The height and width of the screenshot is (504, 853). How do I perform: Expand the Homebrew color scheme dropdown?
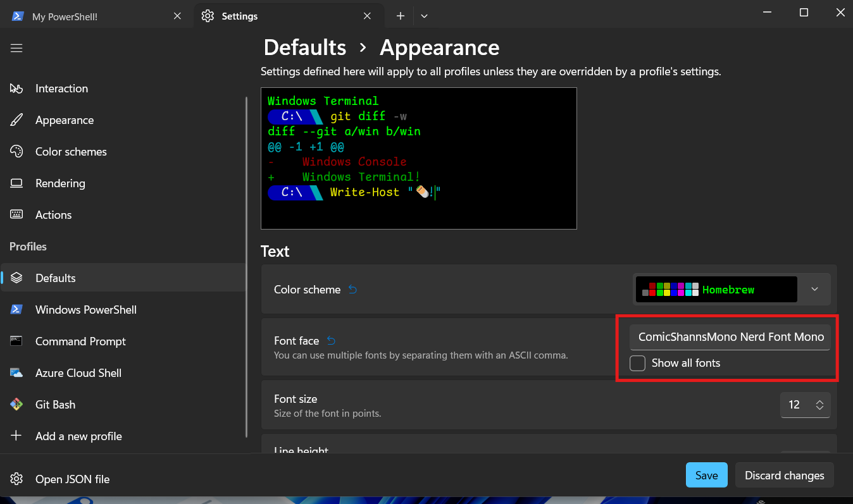815,289
